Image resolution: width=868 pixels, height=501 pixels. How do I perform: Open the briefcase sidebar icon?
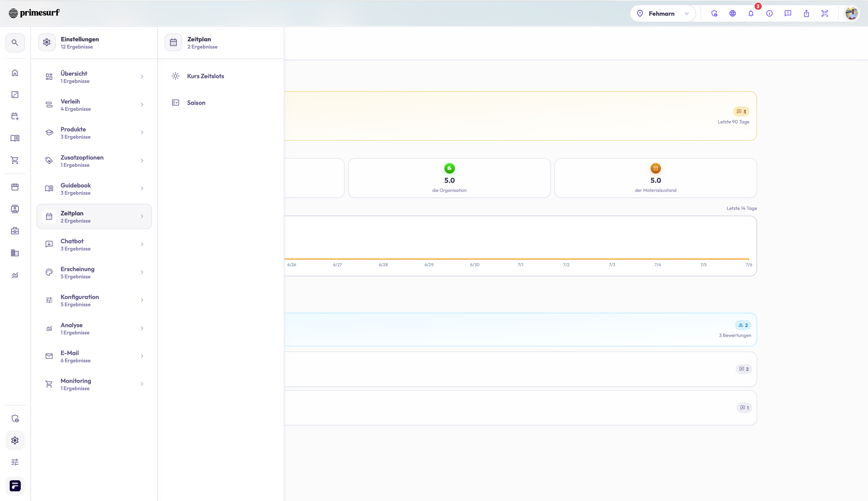(15, 231)
